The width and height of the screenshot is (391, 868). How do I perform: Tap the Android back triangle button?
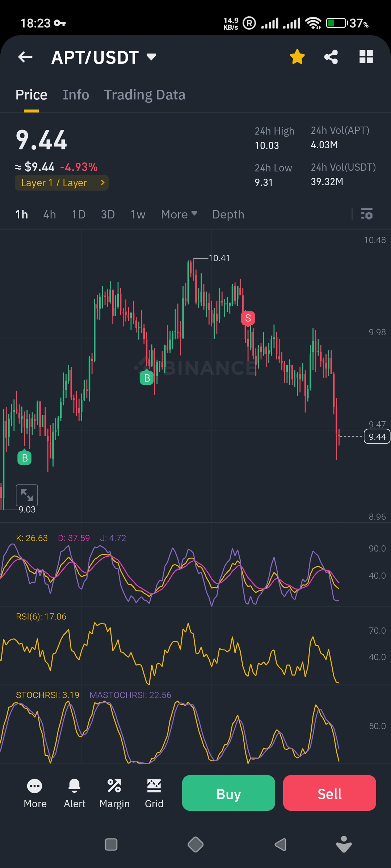281,844
